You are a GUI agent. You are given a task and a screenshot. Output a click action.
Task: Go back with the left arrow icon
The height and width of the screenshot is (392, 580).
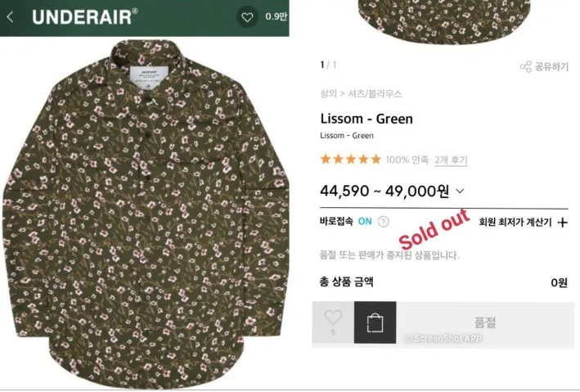pyautogui.click(x=10, y=17)
